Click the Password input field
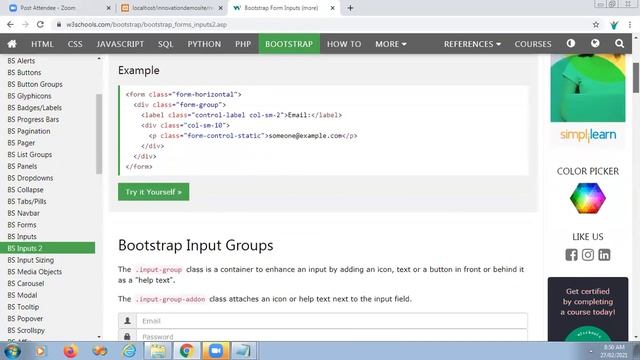 [x=332, y=336]
